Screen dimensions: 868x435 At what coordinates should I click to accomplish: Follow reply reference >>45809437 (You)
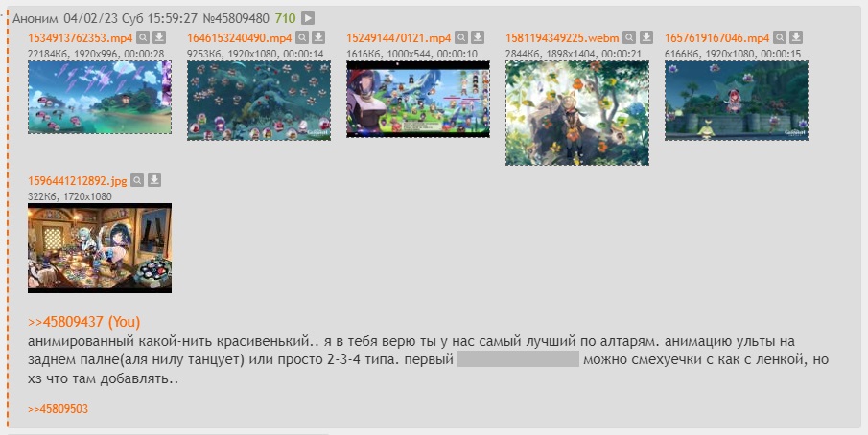coord(84,322)
